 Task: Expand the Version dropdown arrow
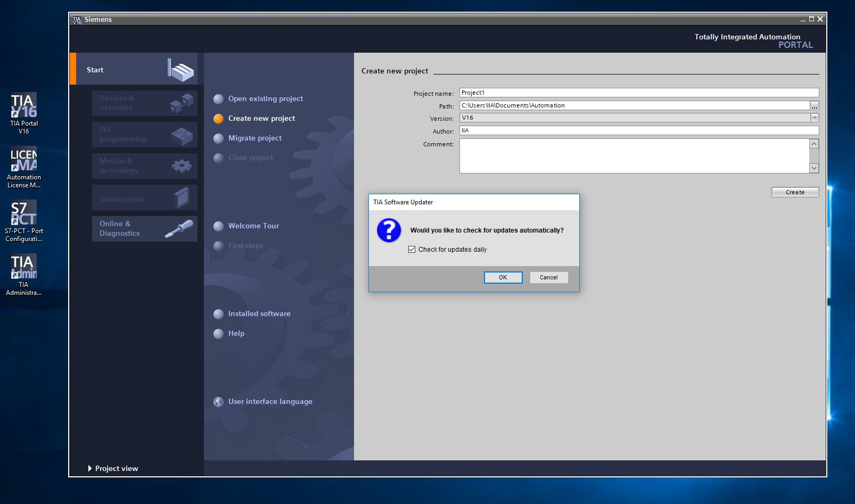coord(814,118)
